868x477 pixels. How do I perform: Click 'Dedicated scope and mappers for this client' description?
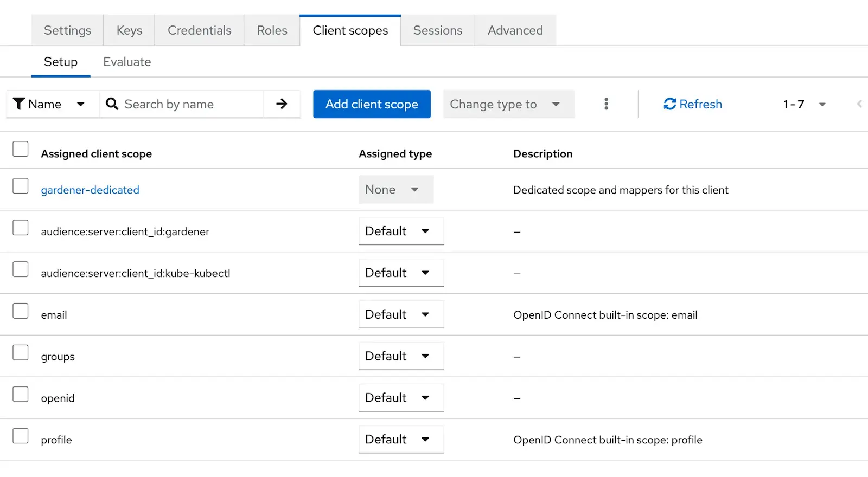click(621, 190)
